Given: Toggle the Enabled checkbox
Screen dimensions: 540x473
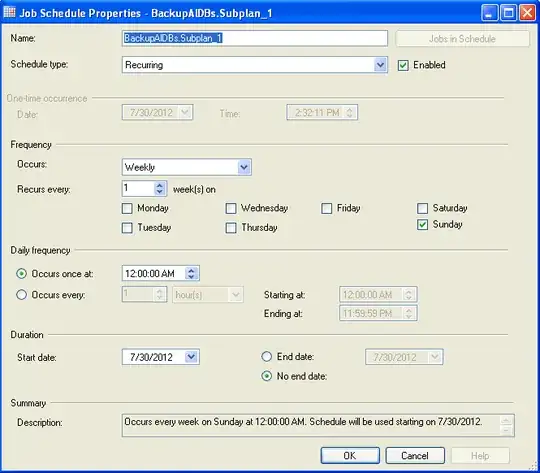Looking at the screenshot, I should (x=403, y=65).
